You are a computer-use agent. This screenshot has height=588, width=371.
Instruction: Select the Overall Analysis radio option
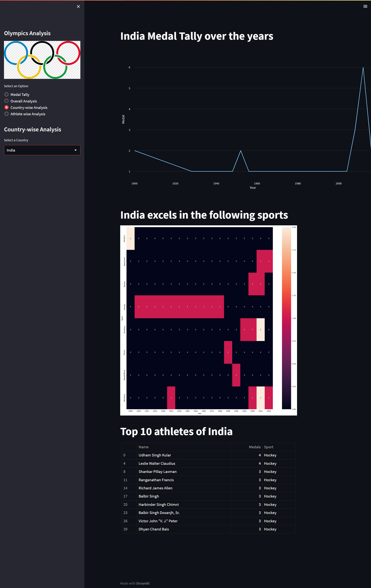tap(6, 101)
